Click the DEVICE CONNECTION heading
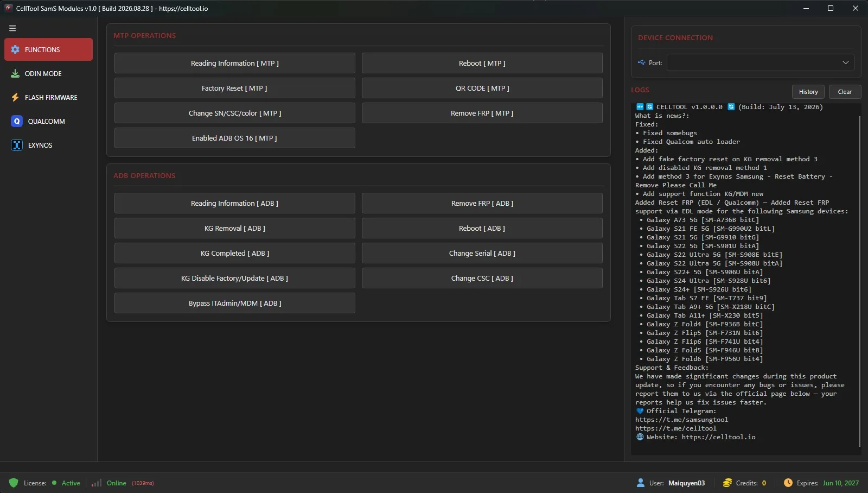Viewport: 868px width, 493px height. [x=675, y=37]
